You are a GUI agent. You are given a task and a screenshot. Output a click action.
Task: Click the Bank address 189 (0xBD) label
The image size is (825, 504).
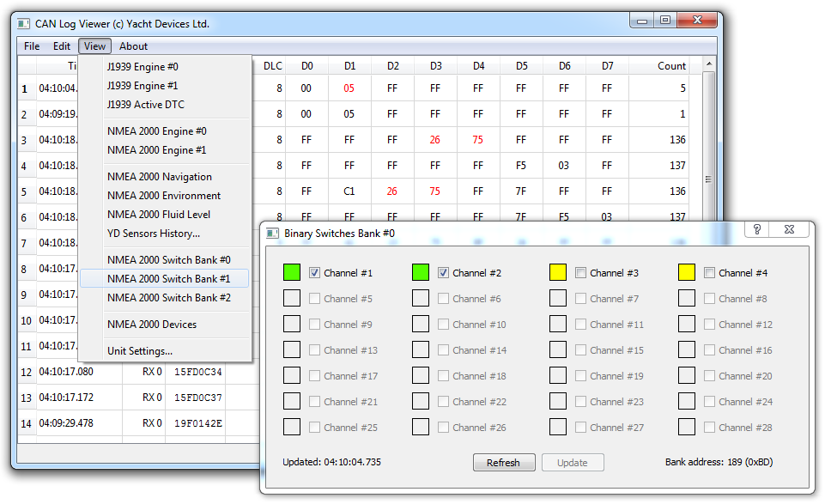[719, 462]
